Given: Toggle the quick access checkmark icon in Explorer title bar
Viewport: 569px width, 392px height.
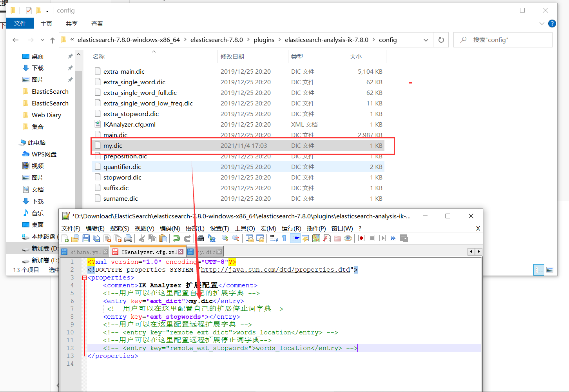Looking at the screenshot, I should point(29,11).
